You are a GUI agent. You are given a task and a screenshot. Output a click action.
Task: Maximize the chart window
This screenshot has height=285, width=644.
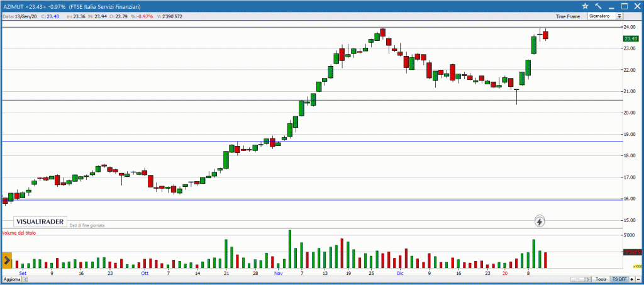coord(625,6)
